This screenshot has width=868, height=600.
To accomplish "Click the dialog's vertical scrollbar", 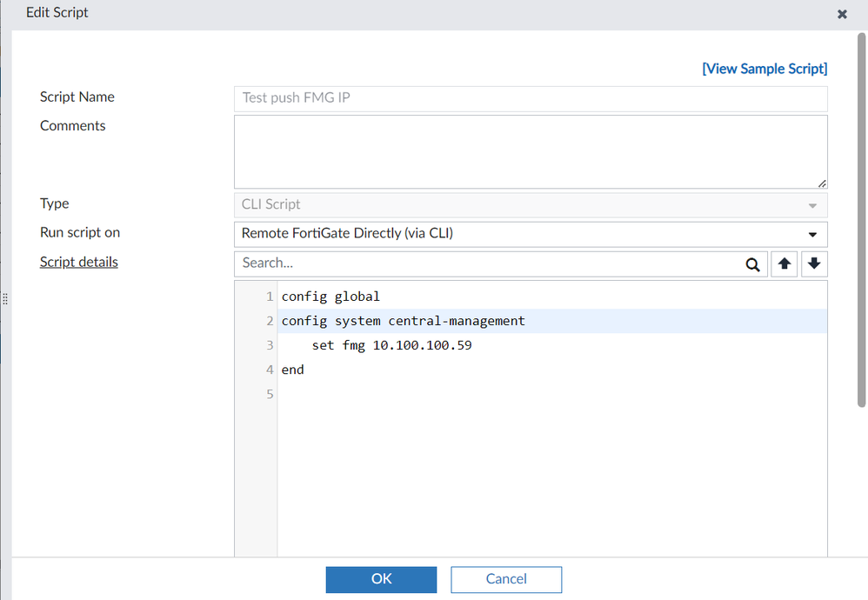I will click(862, 217).
